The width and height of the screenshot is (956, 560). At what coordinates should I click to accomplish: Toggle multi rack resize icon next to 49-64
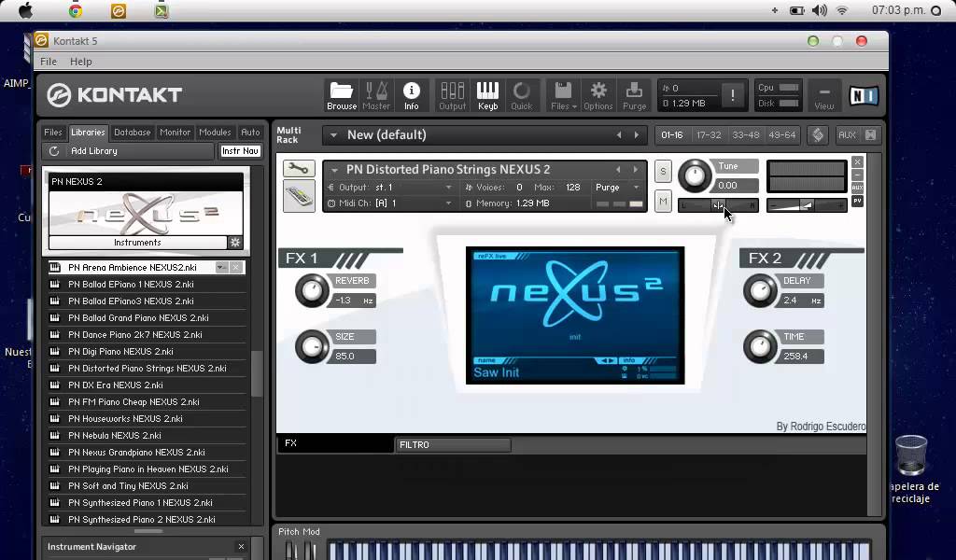coord(818,135)
